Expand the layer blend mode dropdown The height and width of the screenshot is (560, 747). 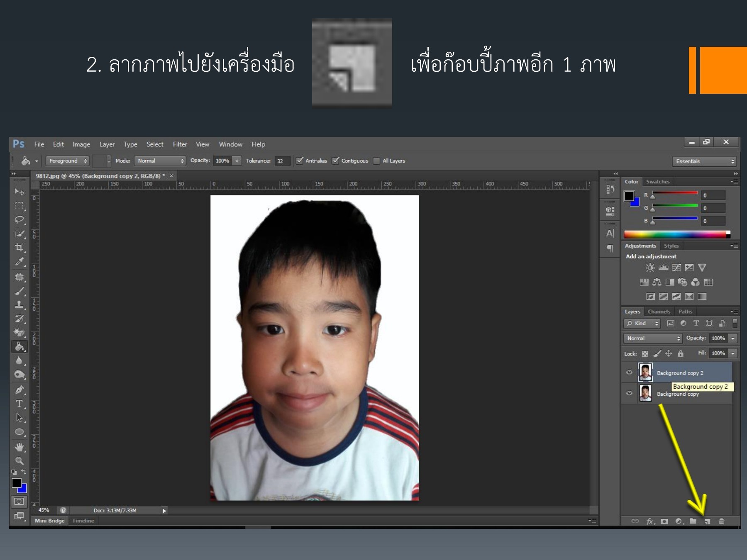pos(652,338)
